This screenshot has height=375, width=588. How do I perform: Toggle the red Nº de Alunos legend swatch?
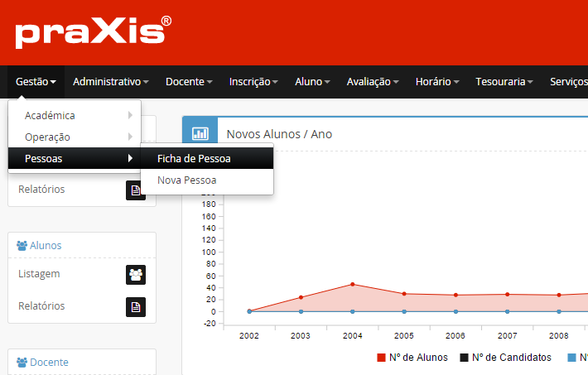[x=381, y=358]
